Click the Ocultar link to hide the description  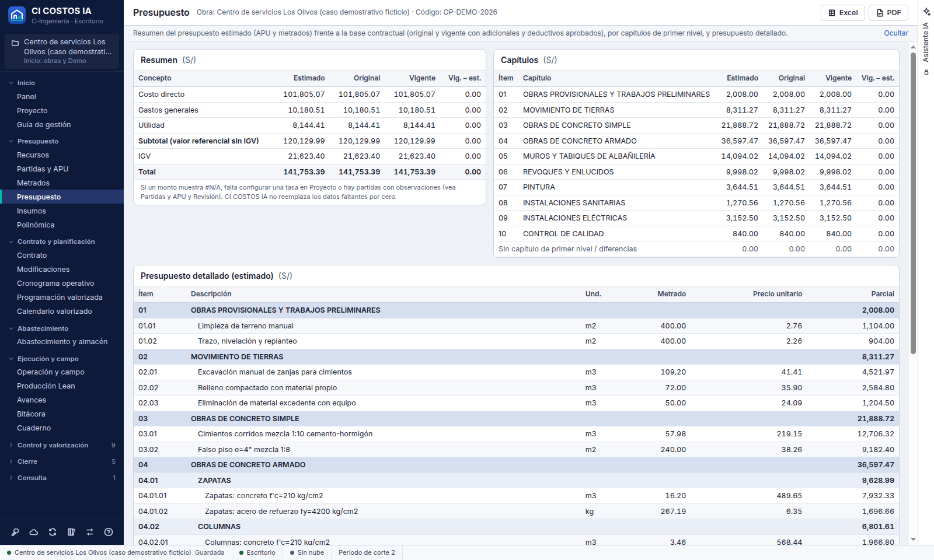pos(896,33)
